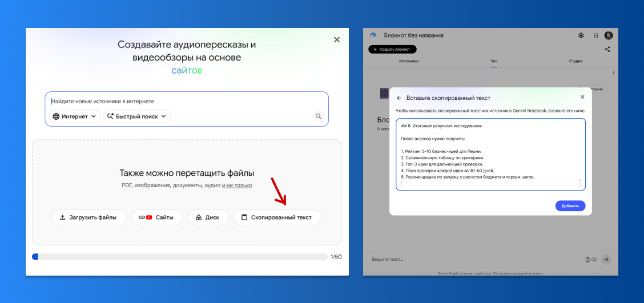Open settings gear in notebook header
The height and width of the screenshot is (303, 644).
[581, 35]
